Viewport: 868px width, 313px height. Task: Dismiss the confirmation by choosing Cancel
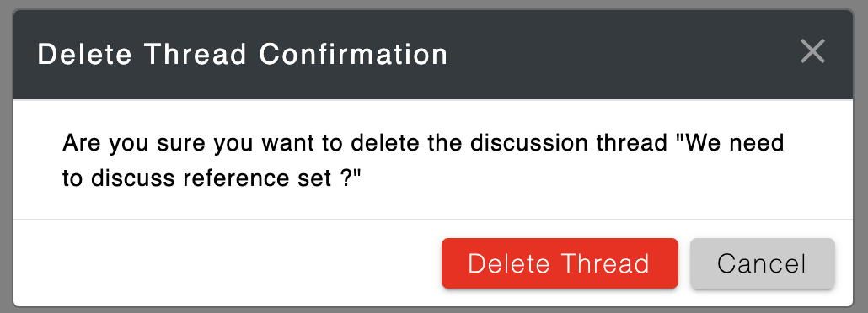pyautogui.click(x=763, y=263)
